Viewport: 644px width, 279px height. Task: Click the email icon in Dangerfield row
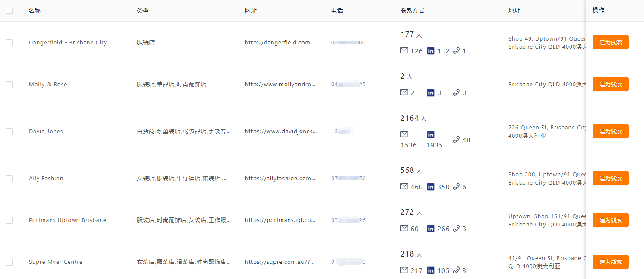[404, 51]
